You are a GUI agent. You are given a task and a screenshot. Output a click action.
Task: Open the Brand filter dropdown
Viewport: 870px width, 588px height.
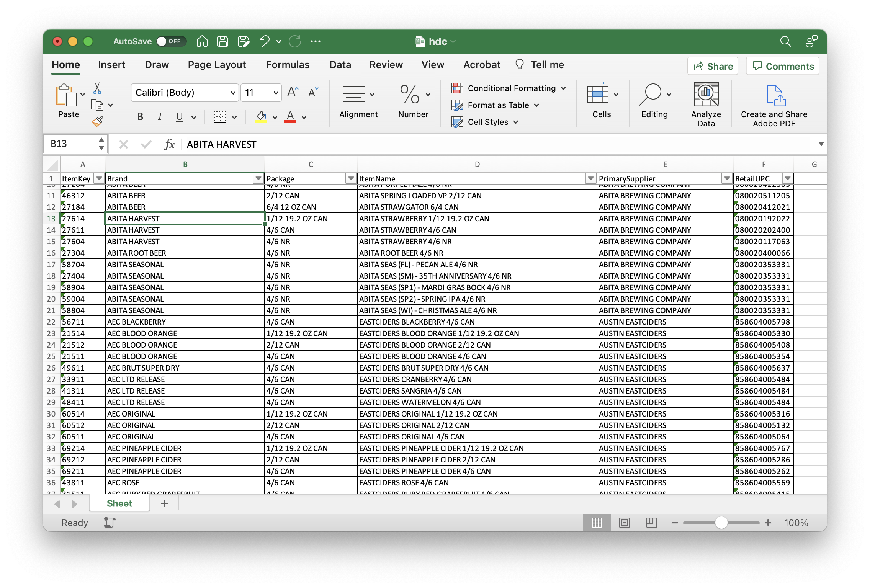click(x=258, y=178)
